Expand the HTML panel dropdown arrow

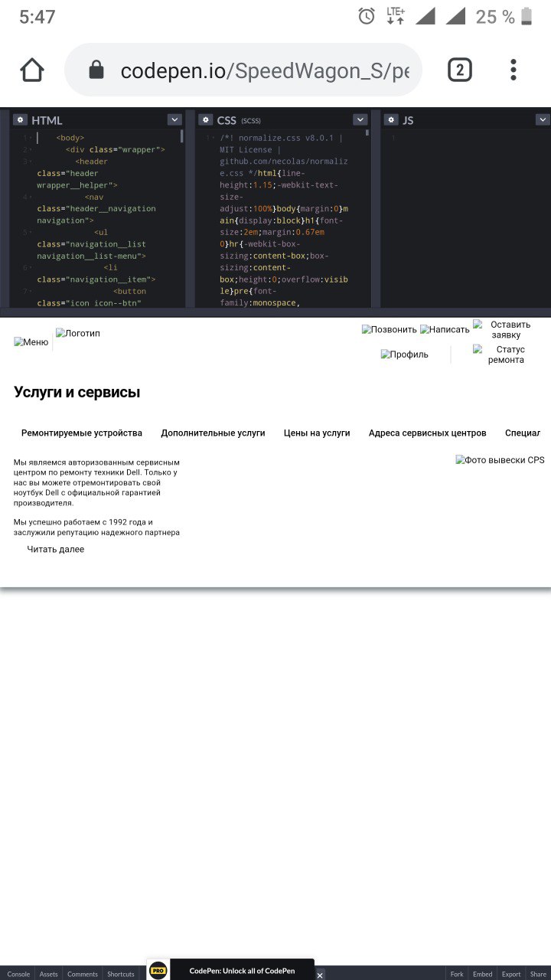pyautogui.click(x=174, y=119)
